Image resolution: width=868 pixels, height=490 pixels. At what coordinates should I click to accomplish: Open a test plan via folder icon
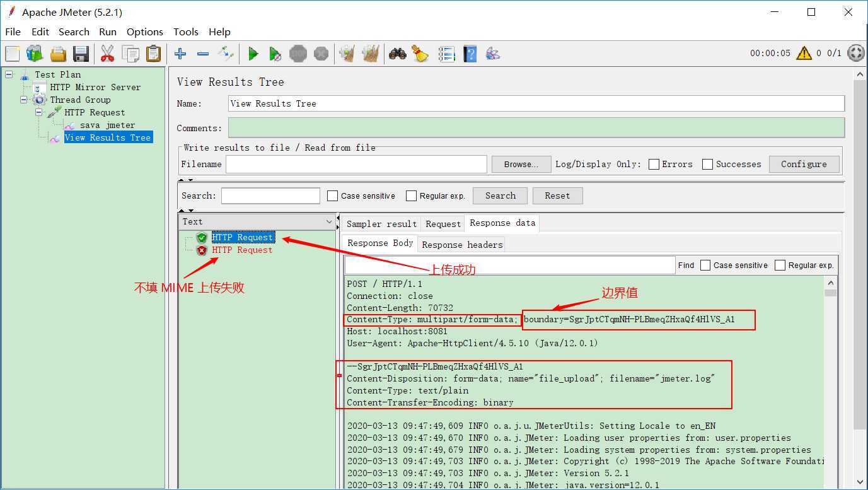tap(58, 54)
